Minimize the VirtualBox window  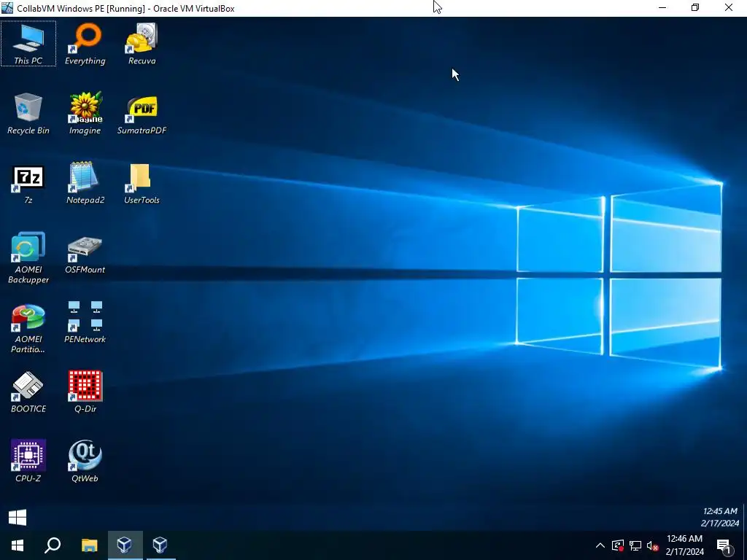pos(662,7)
